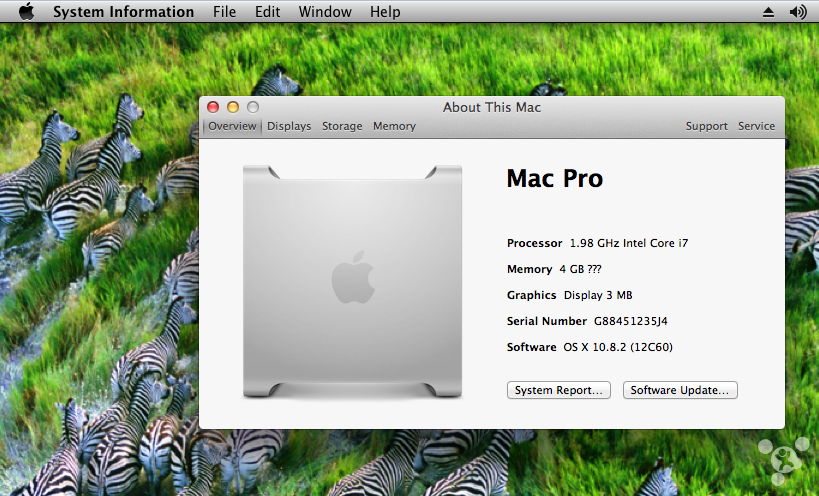Open the Edit menu
Image resolution: width=819 pixels, height=496 pixels.
click(267, 11)
